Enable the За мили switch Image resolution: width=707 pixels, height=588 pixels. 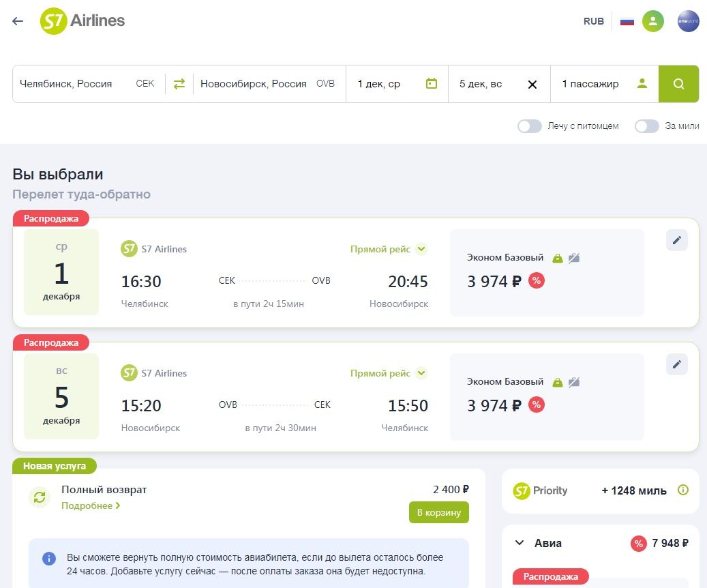[646, 126]
